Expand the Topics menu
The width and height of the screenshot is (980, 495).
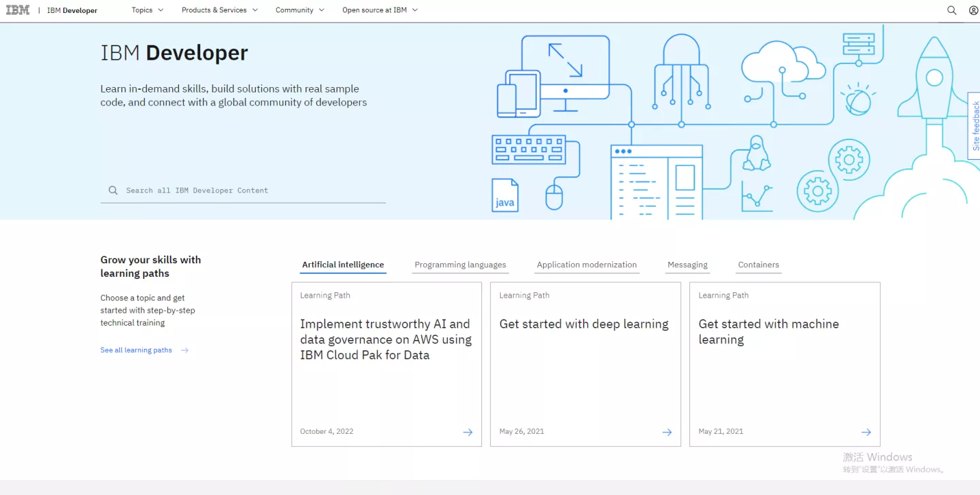tap(148, 10)
